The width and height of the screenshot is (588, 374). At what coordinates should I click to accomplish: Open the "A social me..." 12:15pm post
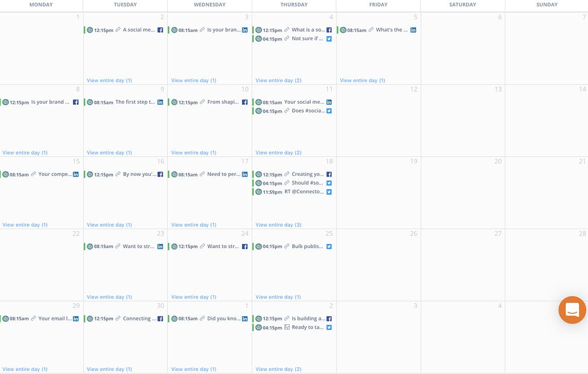tap(124, 30)
